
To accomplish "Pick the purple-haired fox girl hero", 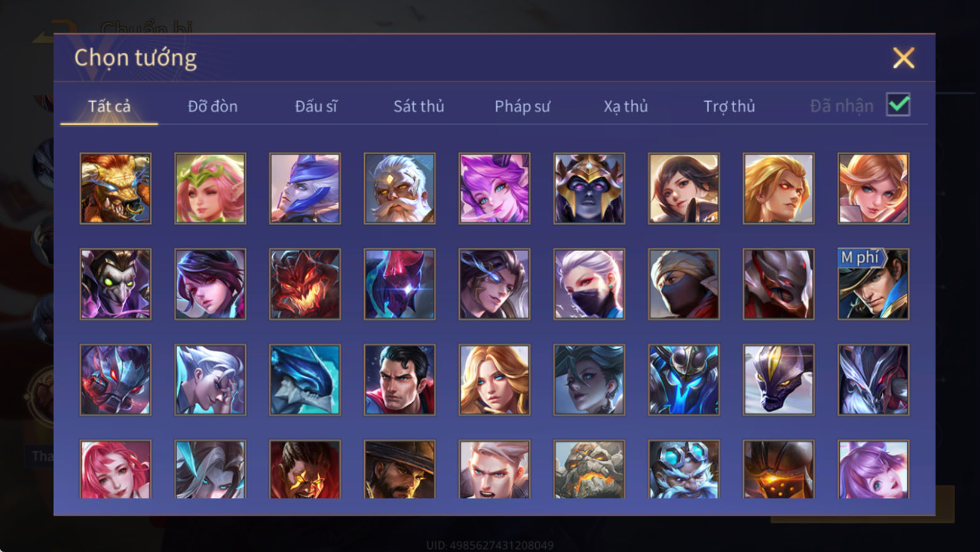I will (494, 189).
